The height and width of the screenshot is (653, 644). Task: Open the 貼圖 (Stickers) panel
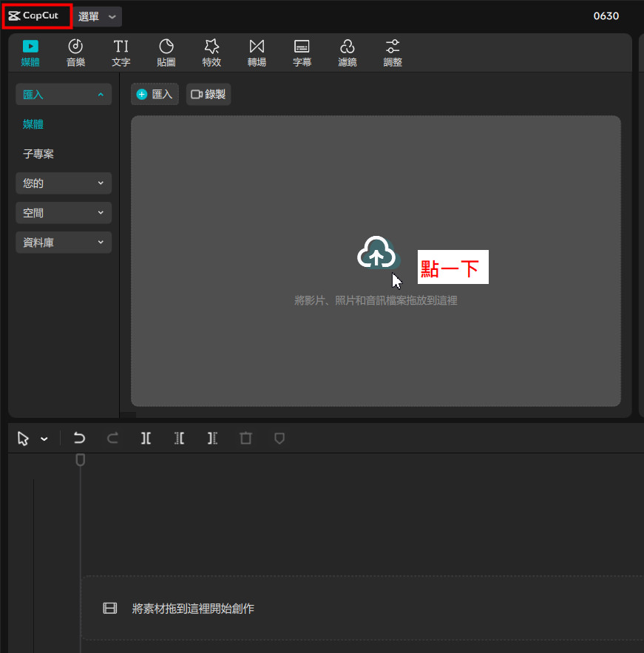click(x=166, y=53)
